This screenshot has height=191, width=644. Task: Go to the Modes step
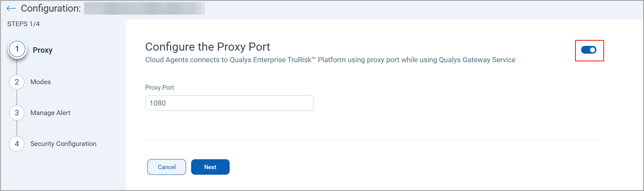[41, 82]
